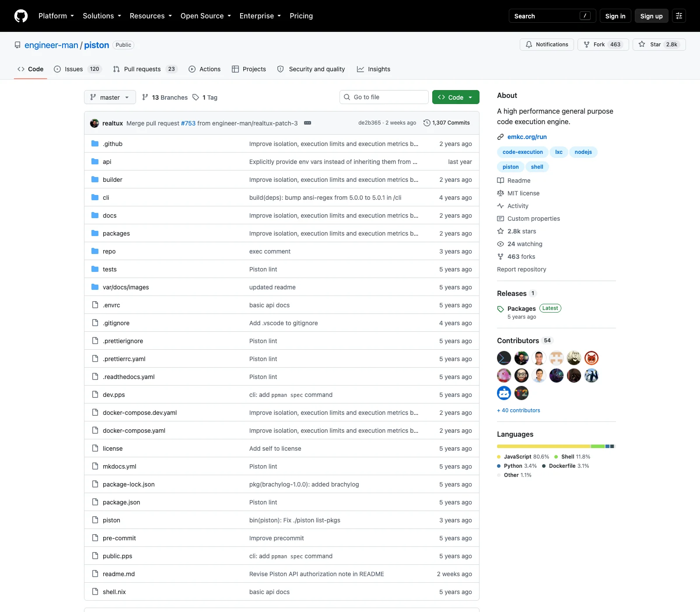
Task: Click the star icon beside 2.8k stars
Action: 500,231
